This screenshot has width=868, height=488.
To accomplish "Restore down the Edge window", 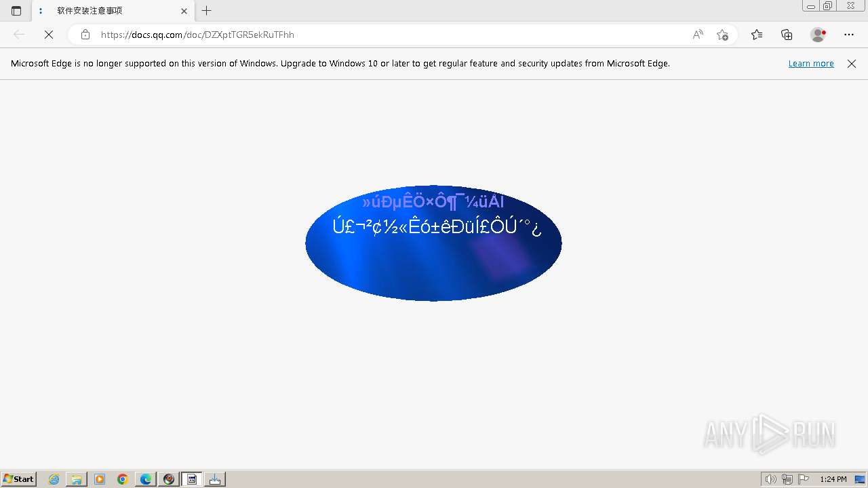I will [x=829, y=6].
